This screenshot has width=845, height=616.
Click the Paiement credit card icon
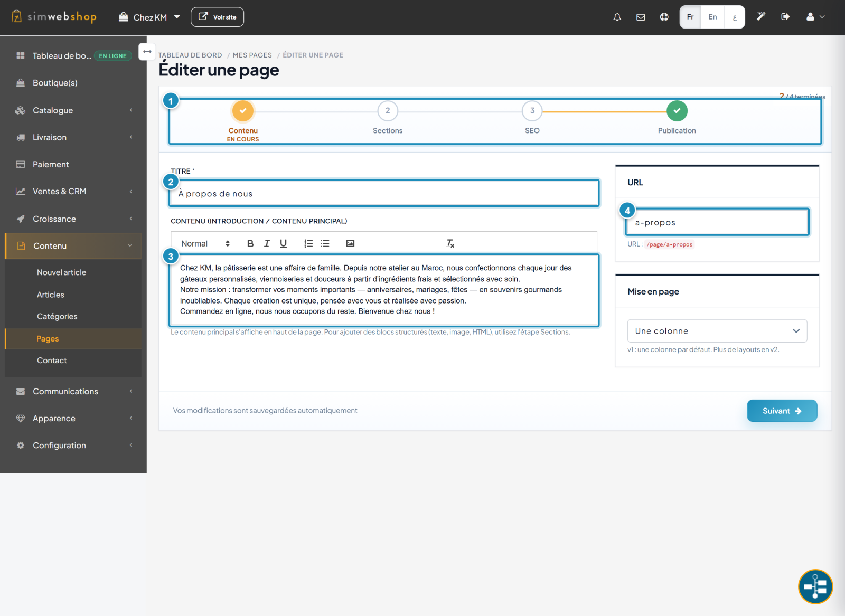coord(21,164)
